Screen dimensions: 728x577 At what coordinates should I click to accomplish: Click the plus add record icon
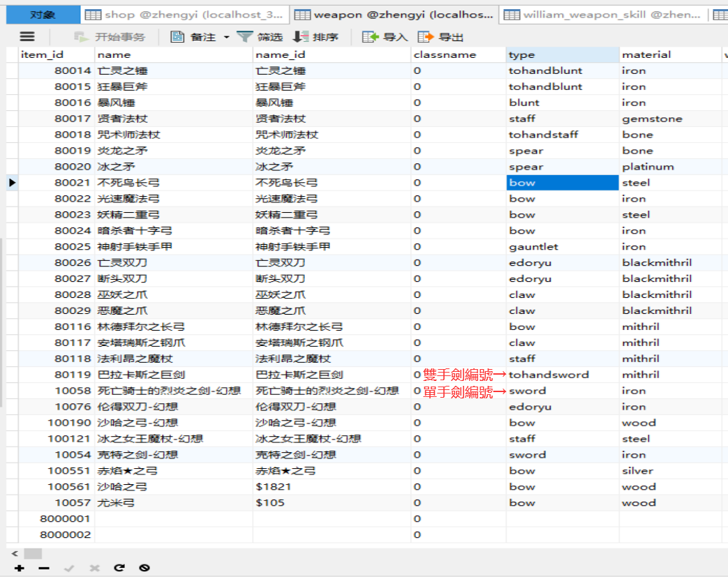[x=19, y=568]
